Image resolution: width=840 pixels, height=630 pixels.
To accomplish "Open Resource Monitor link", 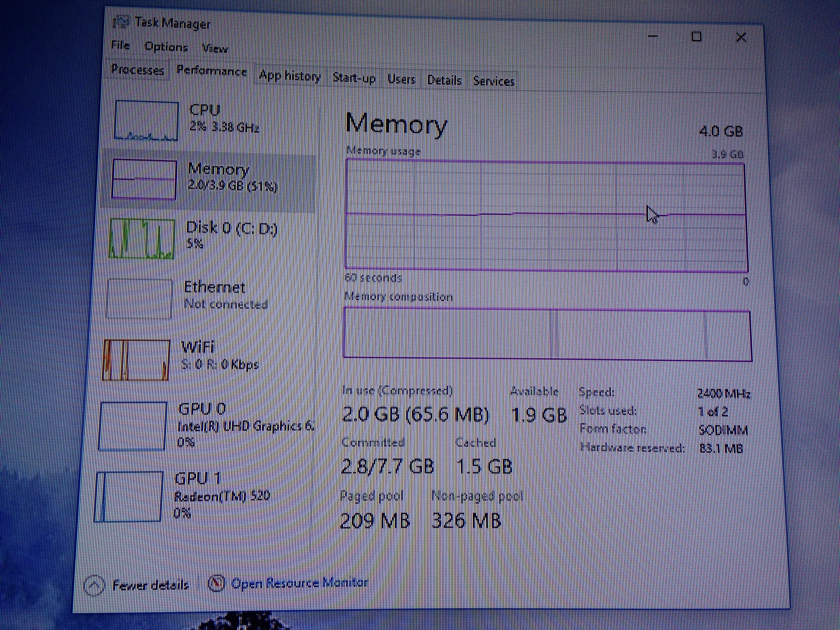I will pos(299,583).
